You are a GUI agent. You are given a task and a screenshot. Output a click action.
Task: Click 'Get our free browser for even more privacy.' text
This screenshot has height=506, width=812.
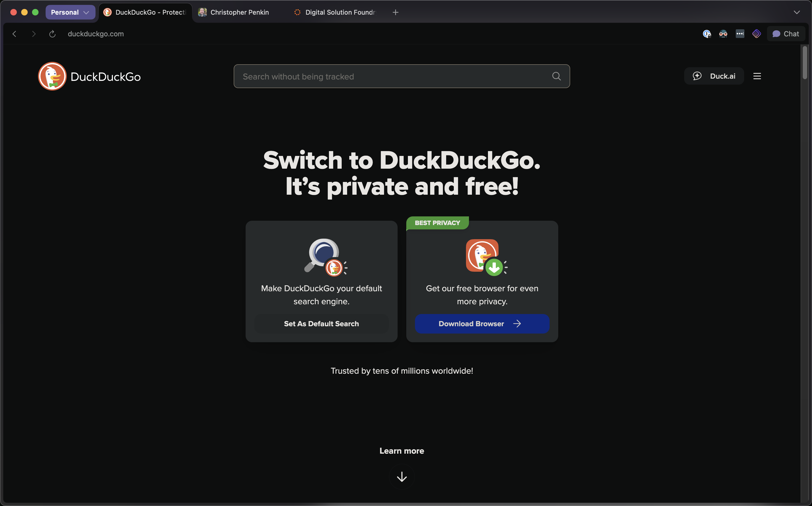point(482,295)
